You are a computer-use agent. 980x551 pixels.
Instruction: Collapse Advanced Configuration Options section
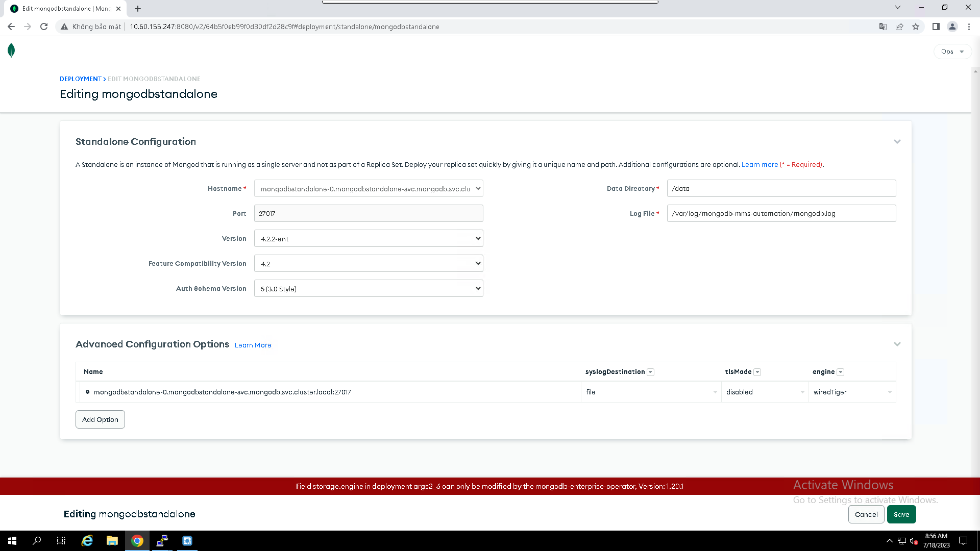click(897, 344)
